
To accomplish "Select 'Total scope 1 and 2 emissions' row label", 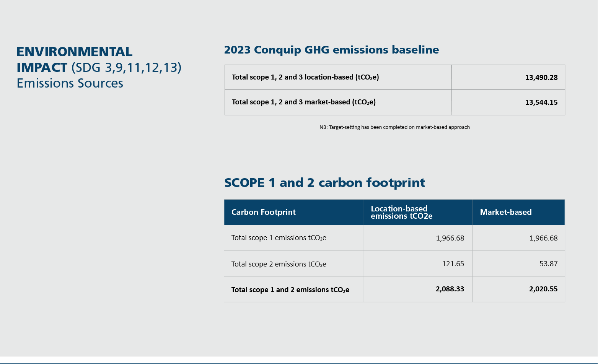I will (x=290, y=290).
